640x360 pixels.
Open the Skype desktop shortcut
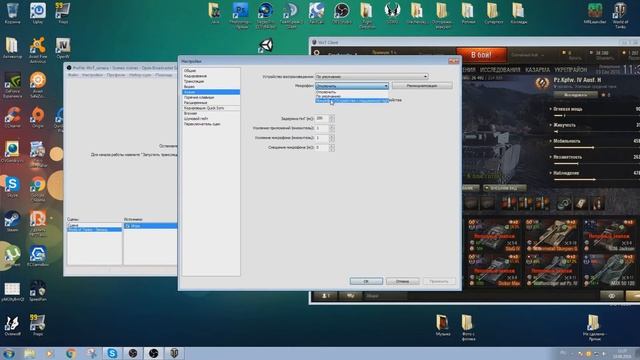click(x=12, y=187)
